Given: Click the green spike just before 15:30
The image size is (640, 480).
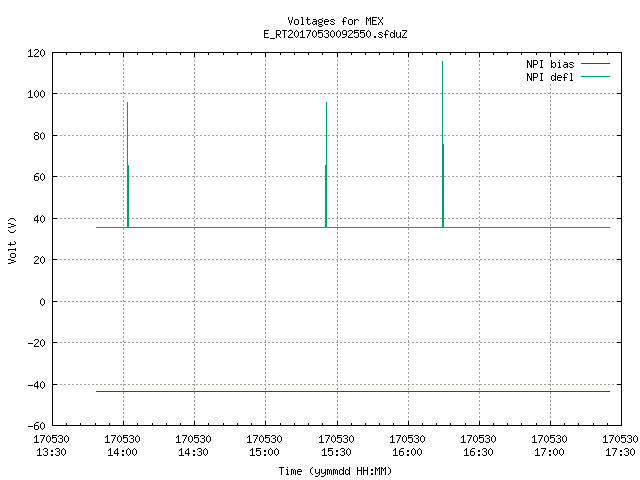Looking at the screenshot, I should click(x=326, y=163).
